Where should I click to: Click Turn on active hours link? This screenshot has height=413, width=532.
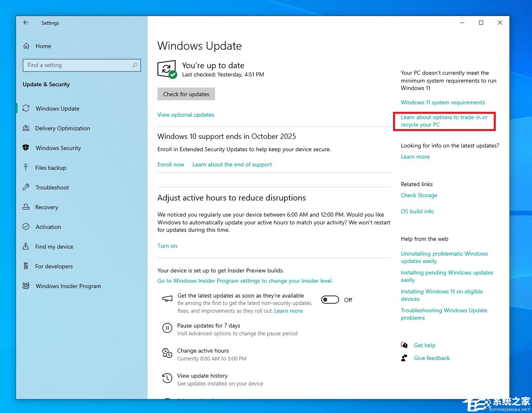167,246
